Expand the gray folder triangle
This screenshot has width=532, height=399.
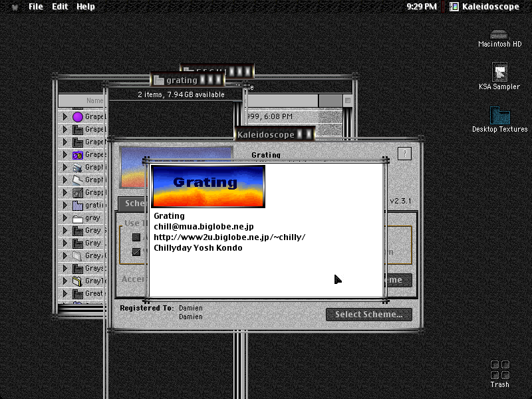tap(65, 218)
